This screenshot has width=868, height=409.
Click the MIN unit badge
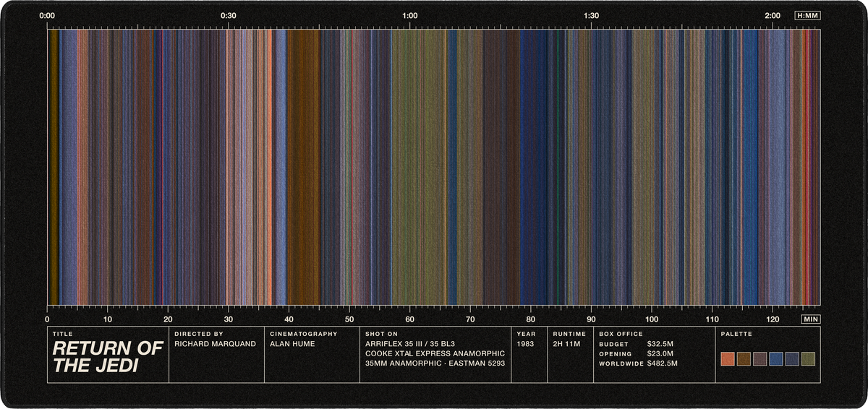click(811, 319)
